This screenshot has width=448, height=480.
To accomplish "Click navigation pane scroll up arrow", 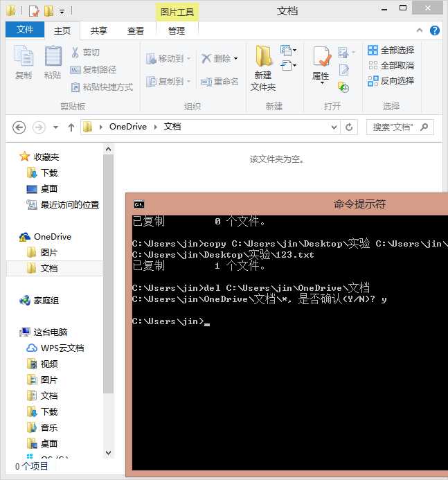I will pyautogui.click(x=108, y=149).
